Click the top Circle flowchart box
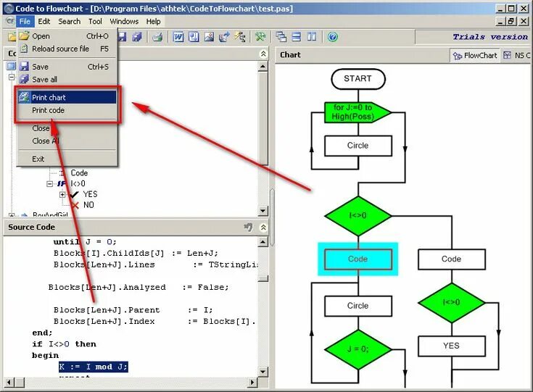The height and width of the screenshot is (392, 533). click(x=358, y=146)
